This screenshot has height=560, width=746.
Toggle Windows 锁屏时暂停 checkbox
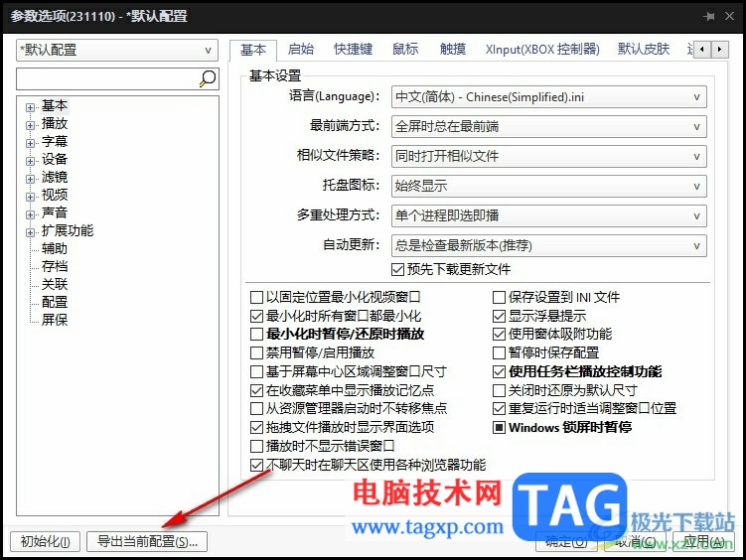point(499,427)
